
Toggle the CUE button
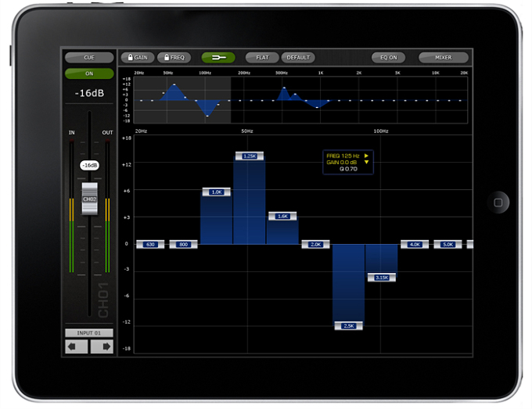(x=89, y=57)
